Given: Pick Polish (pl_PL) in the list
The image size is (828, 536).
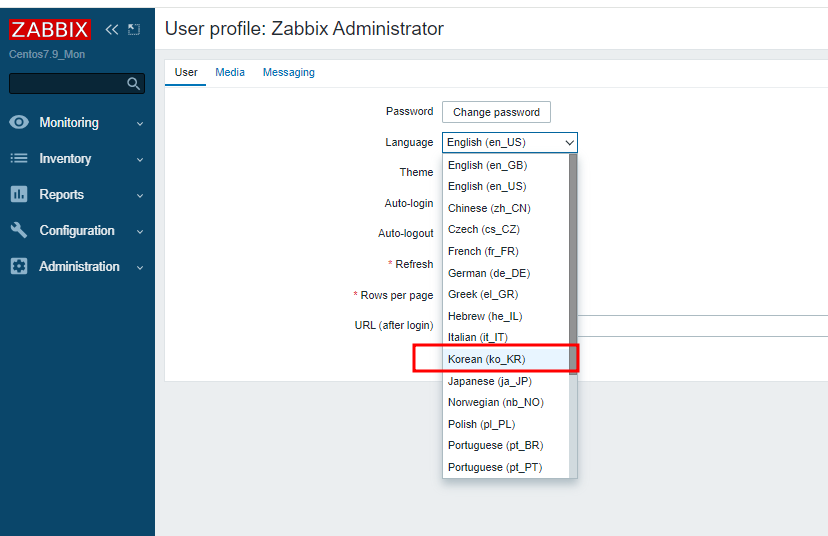Looking at the screenshot, I should 506,424.
